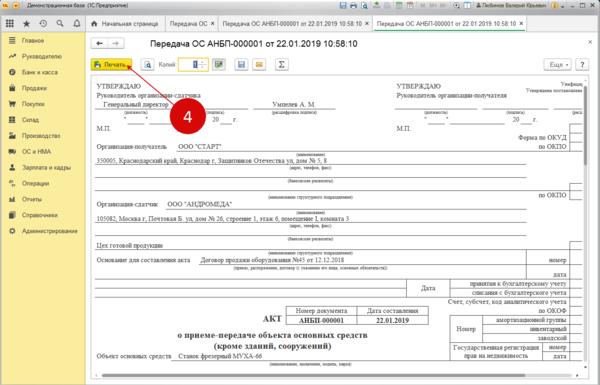Click the back navigation arrow

(99, 44)
